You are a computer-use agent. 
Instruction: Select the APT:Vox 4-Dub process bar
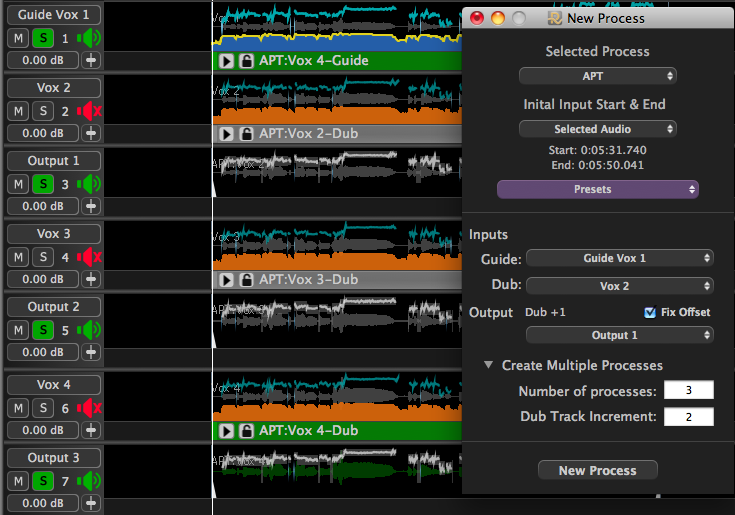[x=340, y=431]
